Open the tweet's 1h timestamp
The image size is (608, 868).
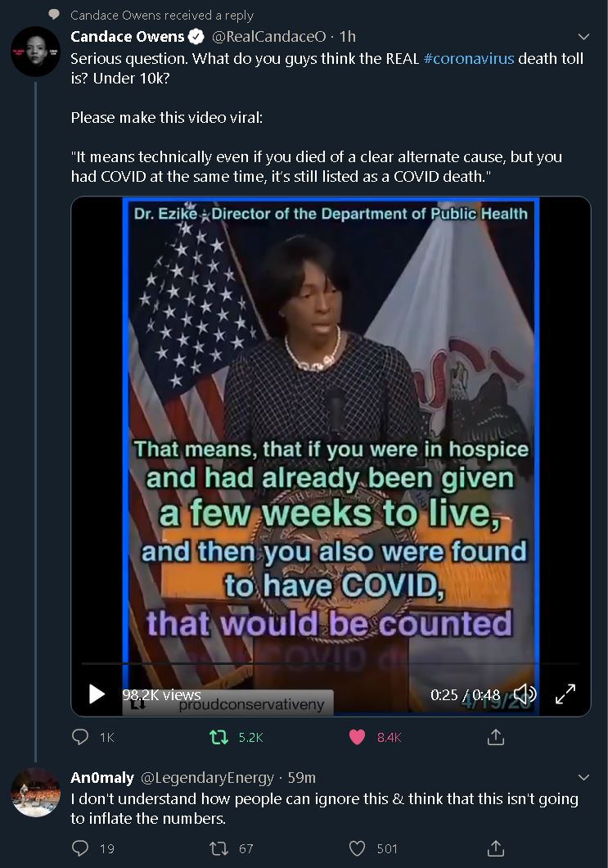[x=348, y=37]
